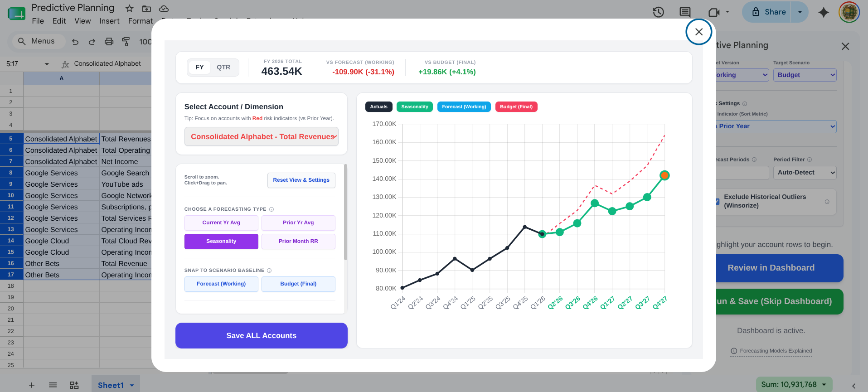Open the Menus search box
This screenshot has height=392, width=868.
[x=39, y=41]
